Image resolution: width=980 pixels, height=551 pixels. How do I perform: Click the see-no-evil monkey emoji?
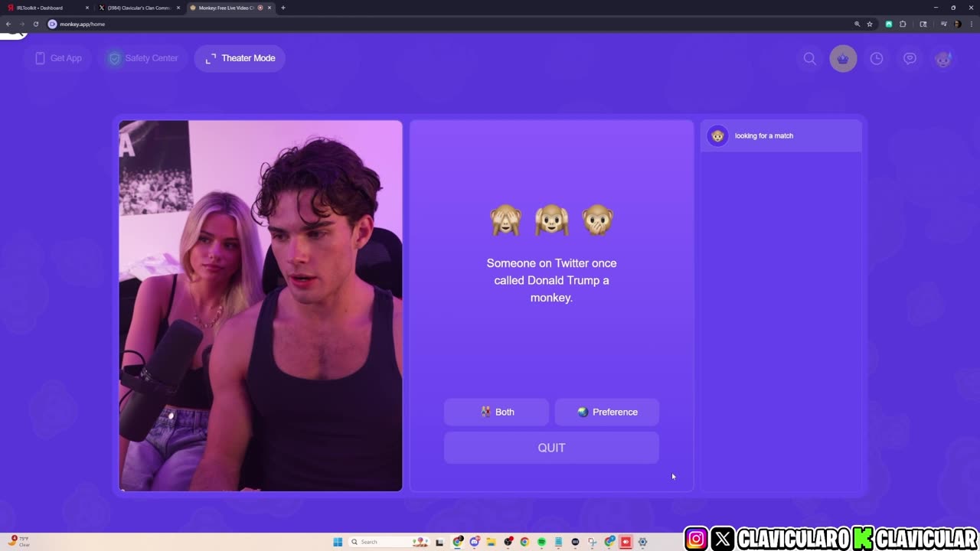coord(505,220)
